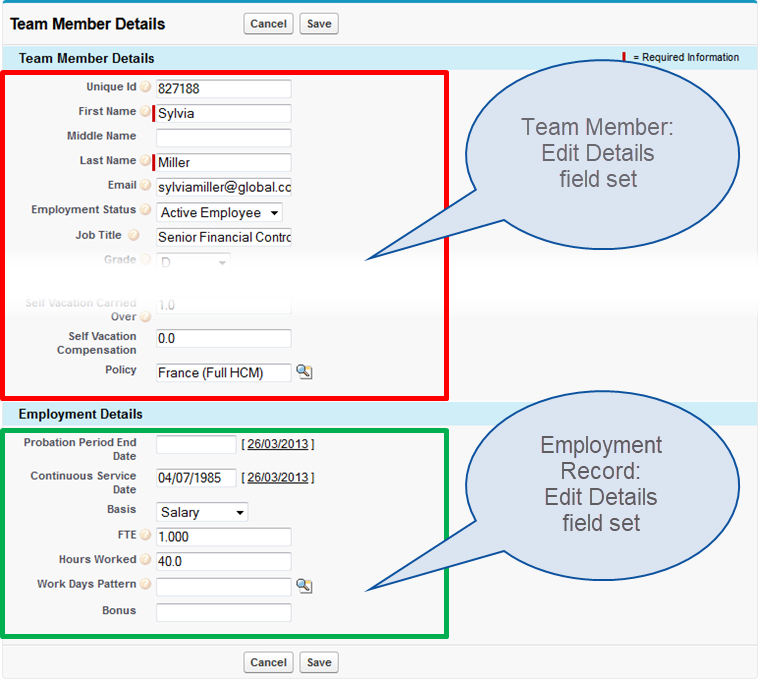The width and height of the screenshot is (758, 679).
Task: Click date link beside Continuous Service Date
Action: tap(277, 478)
